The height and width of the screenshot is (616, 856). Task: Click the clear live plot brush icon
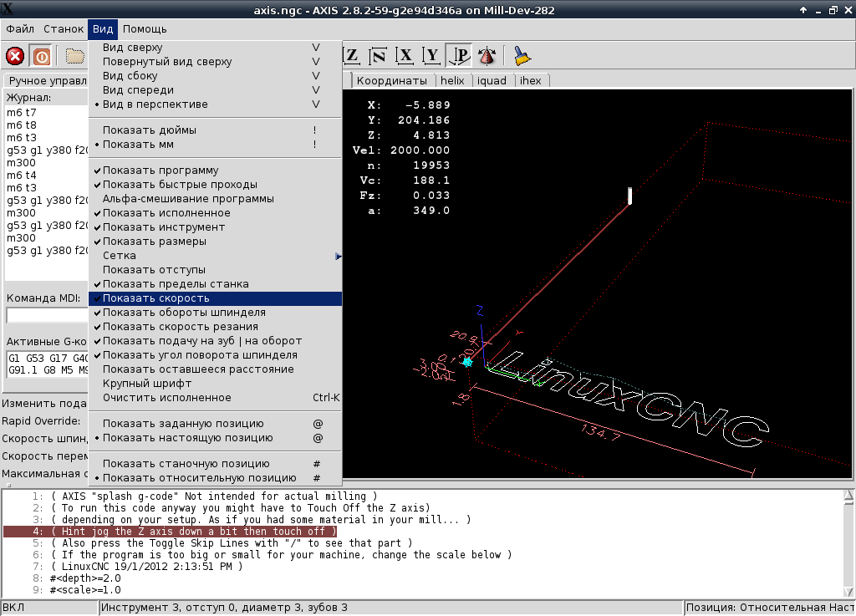[x=522, y=56]
